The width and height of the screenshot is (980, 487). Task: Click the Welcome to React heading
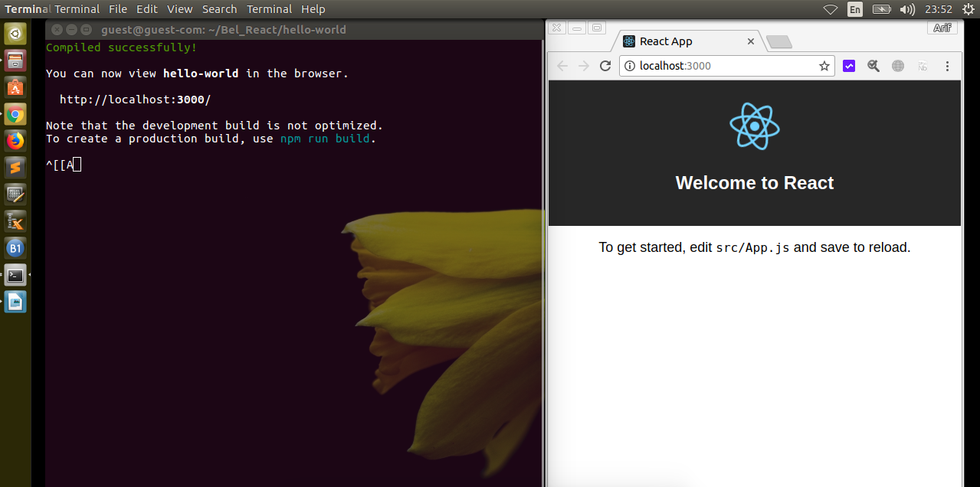pos(755,183)
